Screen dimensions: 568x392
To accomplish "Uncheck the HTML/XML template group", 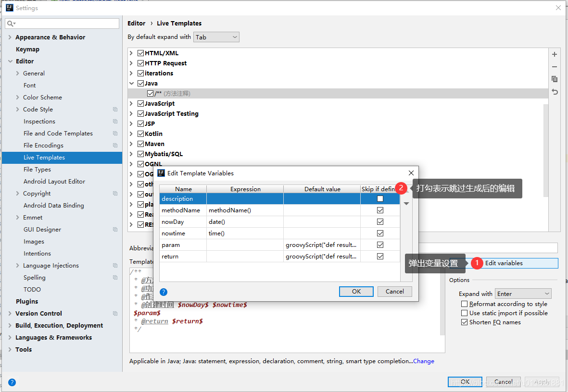I will tap(141, 53).
